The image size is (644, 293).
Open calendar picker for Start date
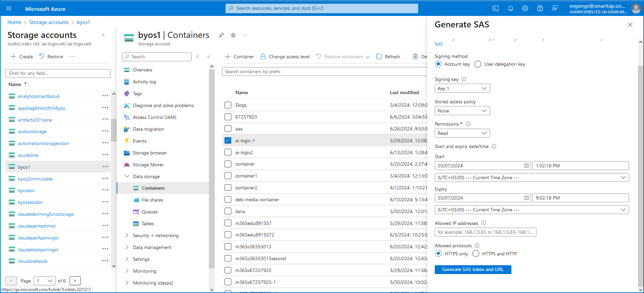point(526,166)
